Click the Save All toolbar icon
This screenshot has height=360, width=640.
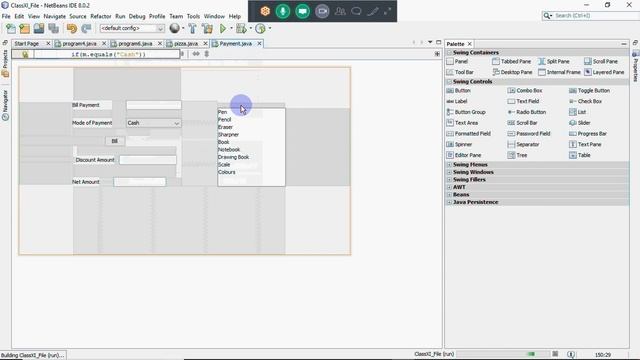(x=53, y=29)
